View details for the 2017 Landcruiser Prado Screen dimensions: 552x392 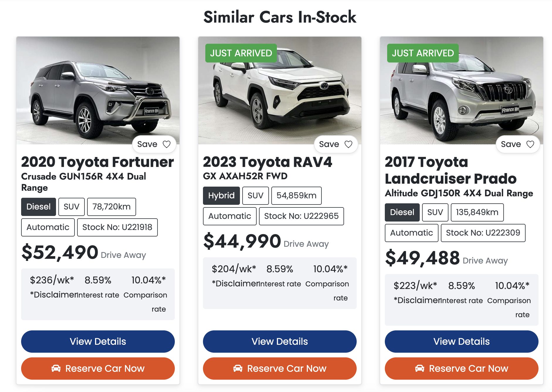coord(462,342)
